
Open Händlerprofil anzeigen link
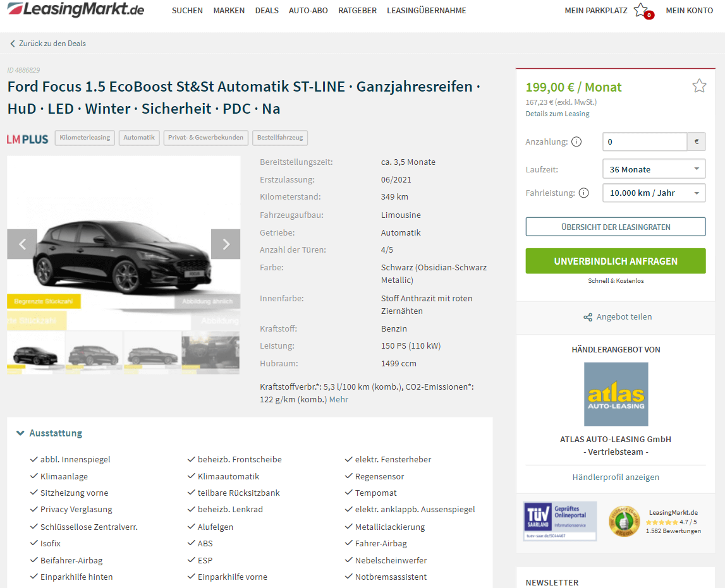(x=616, y=477)
